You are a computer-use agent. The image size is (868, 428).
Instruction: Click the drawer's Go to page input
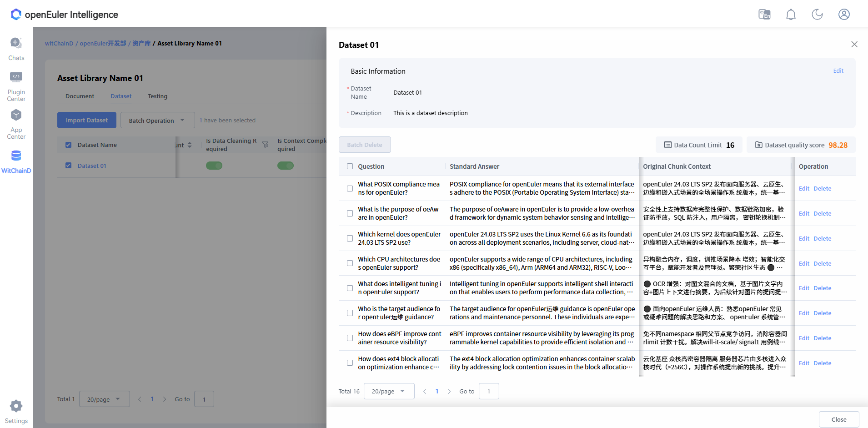point(489,391)
